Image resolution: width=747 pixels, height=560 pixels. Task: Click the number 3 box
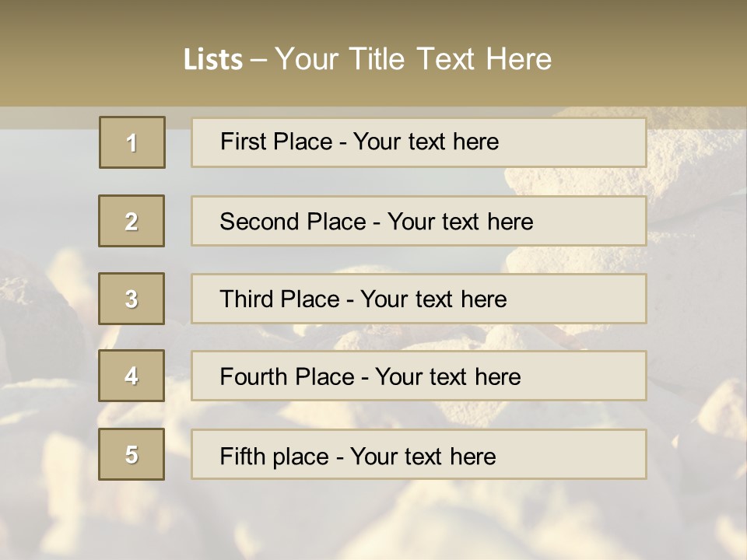[132, 299]
